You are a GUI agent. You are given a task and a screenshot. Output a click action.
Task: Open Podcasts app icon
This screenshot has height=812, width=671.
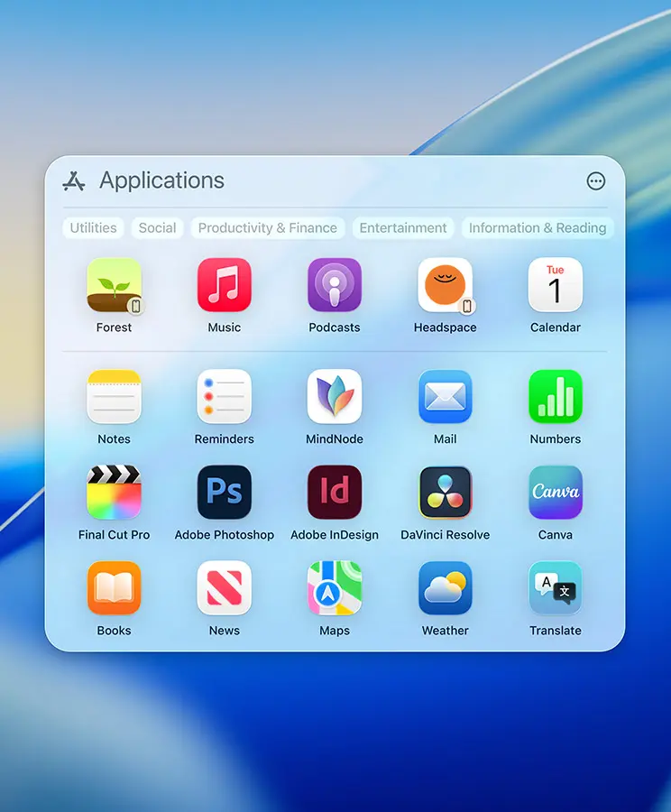(x=335, y=286)
